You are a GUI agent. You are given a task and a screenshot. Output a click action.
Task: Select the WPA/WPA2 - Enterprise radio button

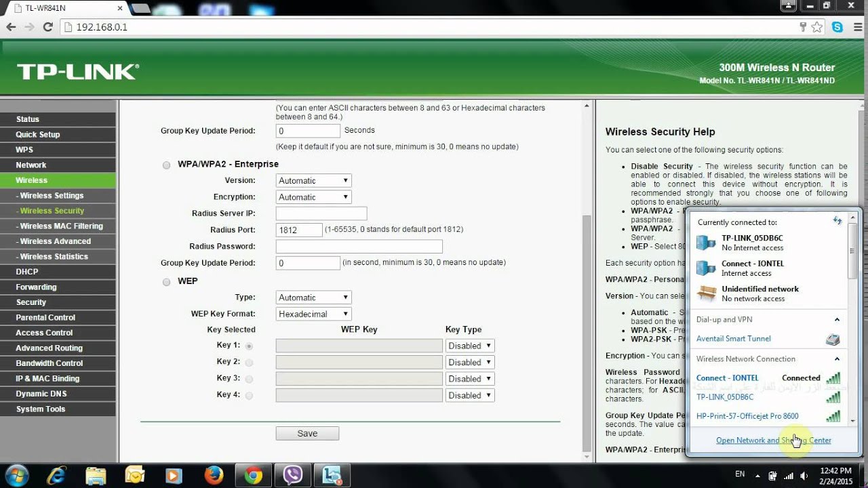click(166, 165)
